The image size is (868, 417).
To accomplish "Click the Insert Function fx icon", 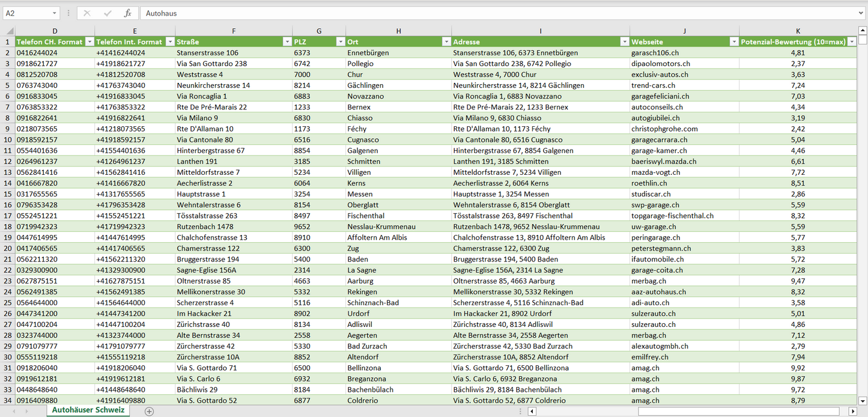I will (127, 13).
